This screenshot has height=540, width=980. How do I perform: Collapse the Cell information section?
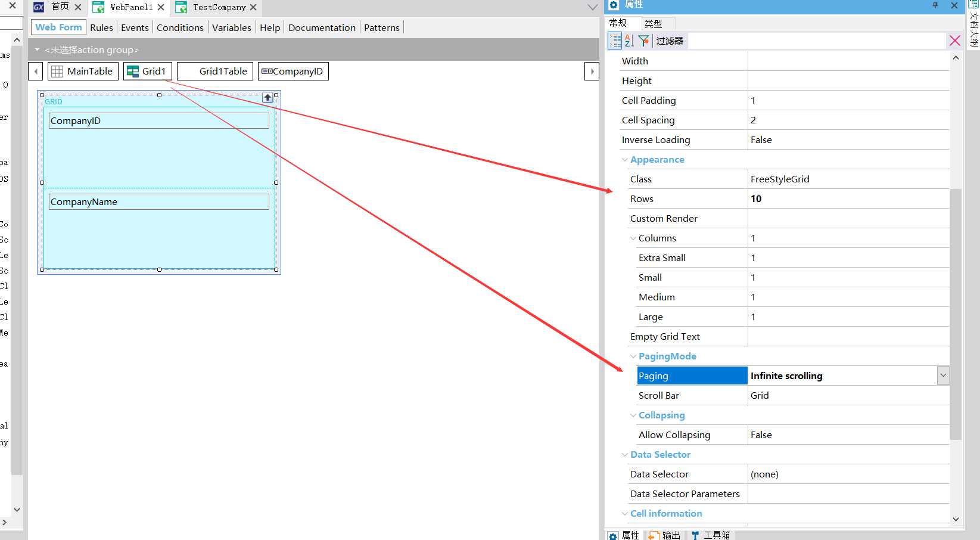624,514
